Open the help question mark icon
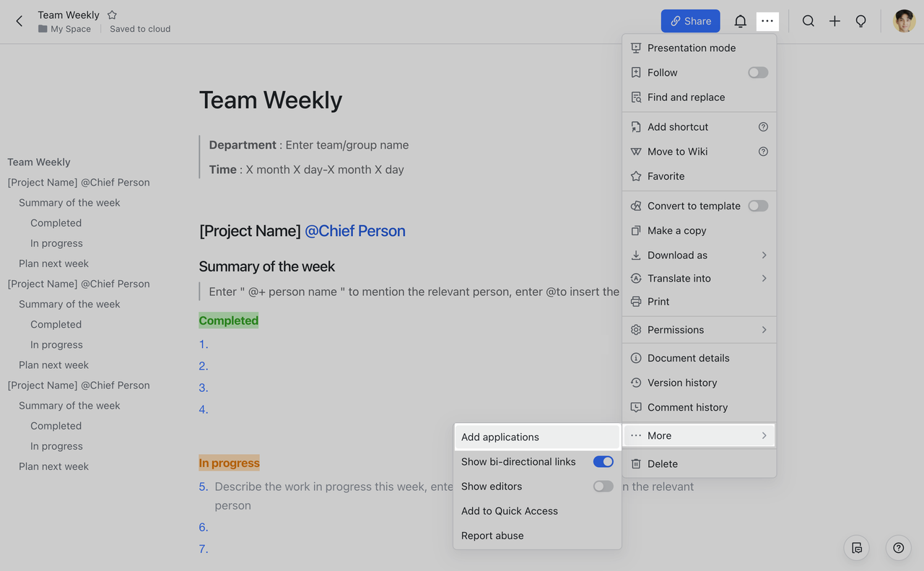This screenshot has width=924, height=571. click(x=898, y=548)
